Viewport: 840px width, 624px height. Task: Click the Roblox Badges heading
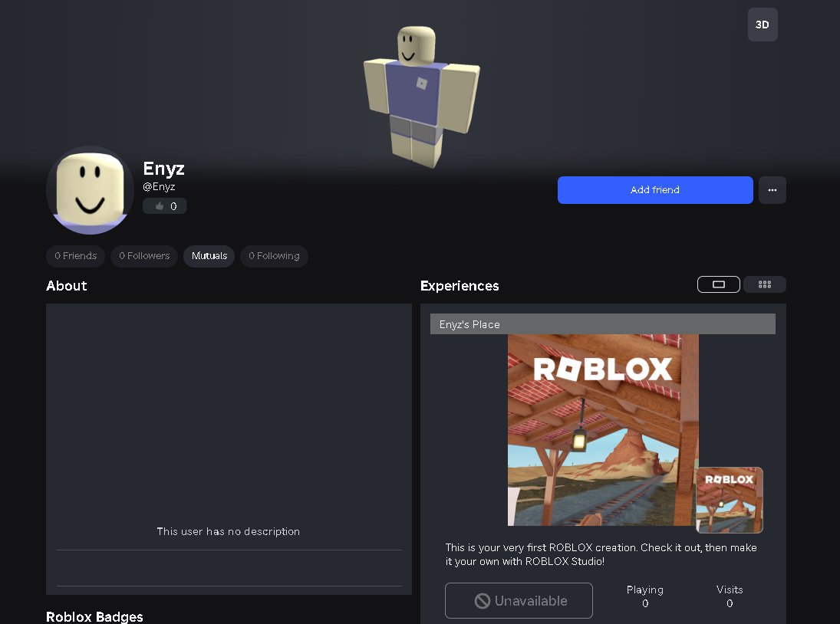(94, 616)
